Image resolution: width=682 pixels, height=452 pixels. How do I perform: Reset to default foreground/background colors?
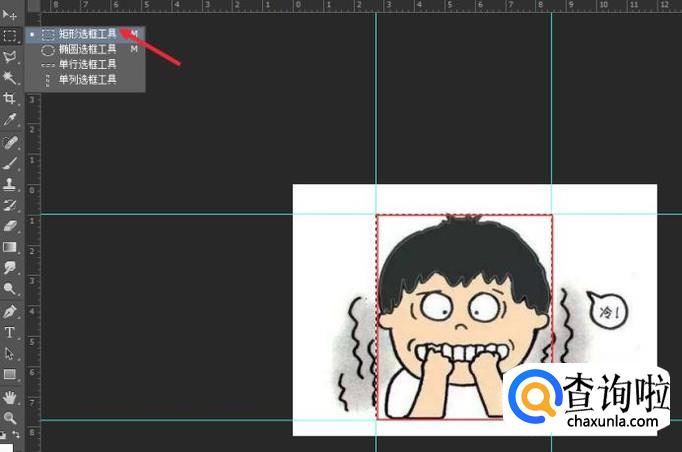[x=3, y=434]
